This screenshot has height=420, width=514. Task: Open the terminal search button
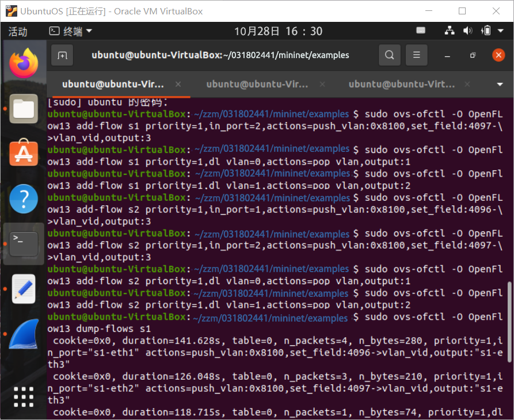[x=390, y=55]
